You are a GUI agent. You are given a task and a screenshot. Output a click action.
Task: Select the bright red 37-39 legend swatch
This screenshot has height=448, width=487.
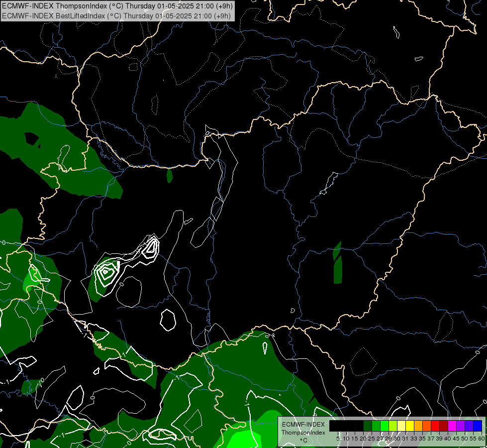[x=435, y=426]
